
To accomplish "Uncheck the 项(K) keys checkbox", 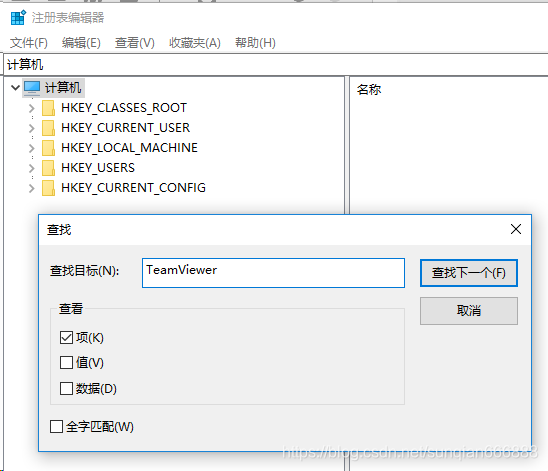I will pos(66,338).
